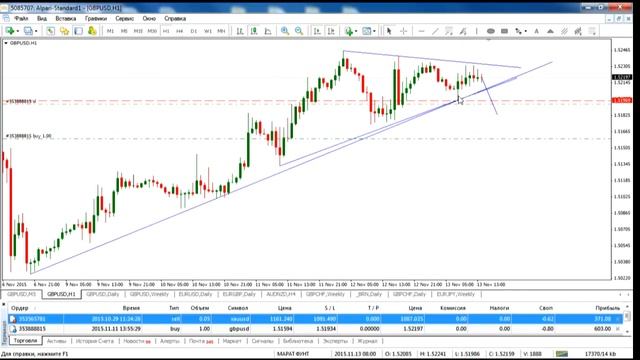
Task: Open the Вид menu
Action: point(42,19)
